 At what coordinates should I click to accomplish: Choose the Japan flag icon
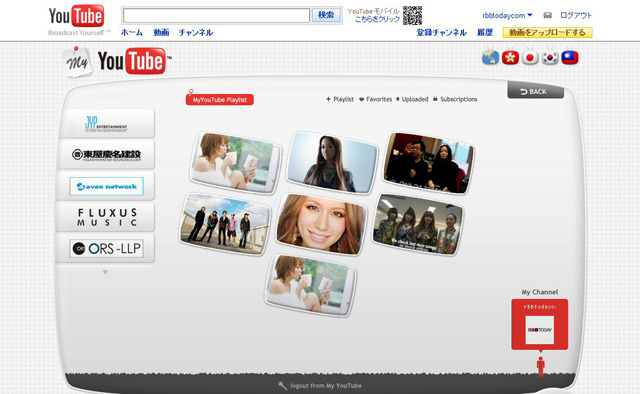[530, 57]
